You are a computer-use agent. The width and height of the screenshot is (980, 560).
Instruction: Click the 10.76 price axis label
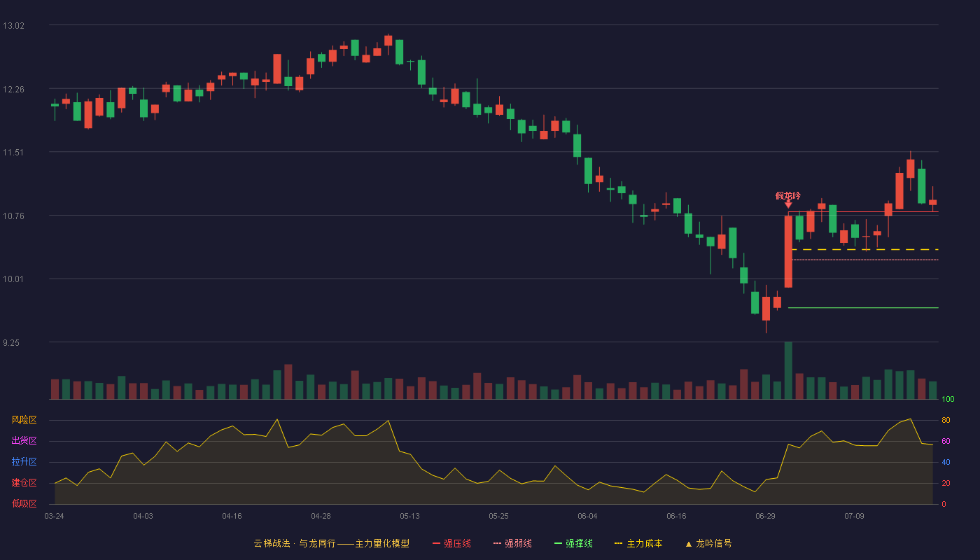pyautogui.click(x=13, y=216)
